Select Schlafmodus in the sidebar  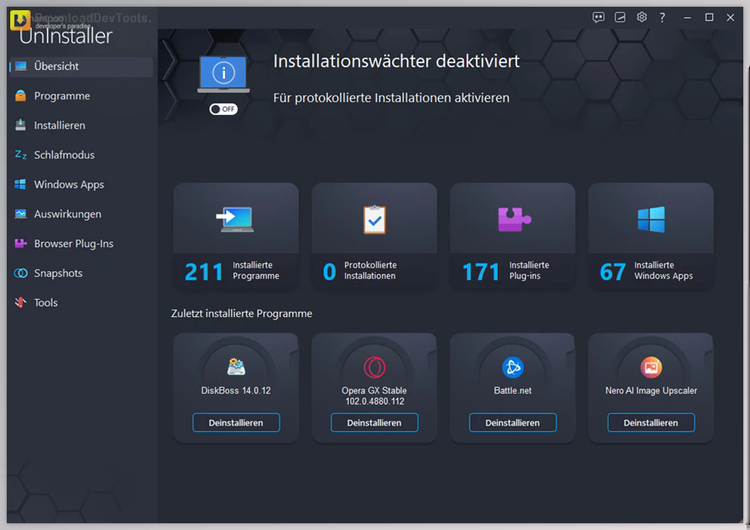pyautogui.click(x=64, y=155)
